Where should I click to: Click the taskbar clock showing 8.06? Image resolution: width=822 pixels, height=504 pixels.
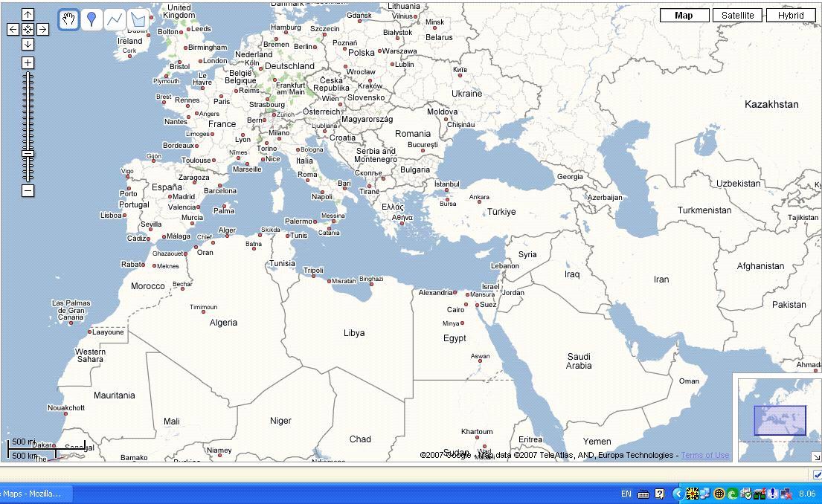[x=807, y=494]
